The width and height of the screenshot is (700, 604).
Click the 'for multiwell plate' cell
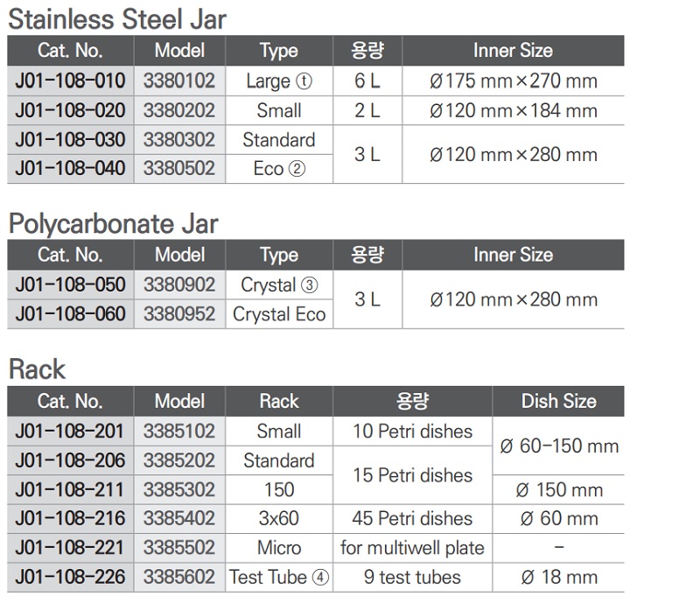click(x=412, y=548)
